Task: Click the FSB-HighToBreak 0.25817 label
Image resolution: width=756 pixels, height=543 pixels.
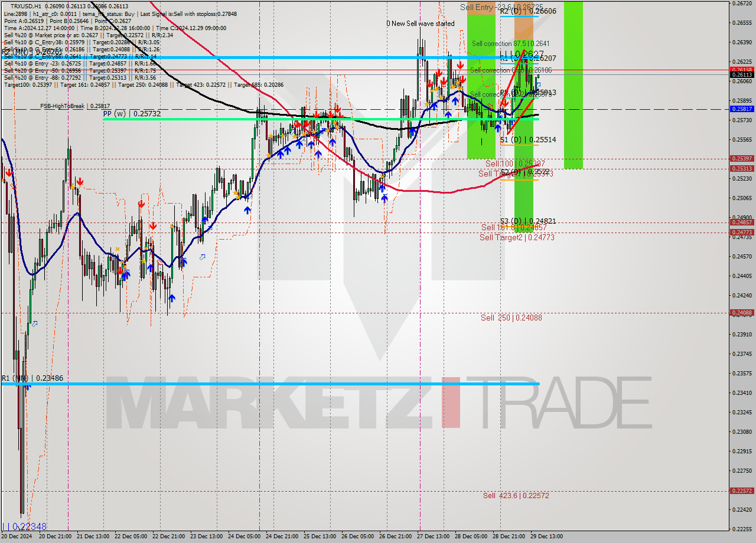Action: tap(74, 106)
